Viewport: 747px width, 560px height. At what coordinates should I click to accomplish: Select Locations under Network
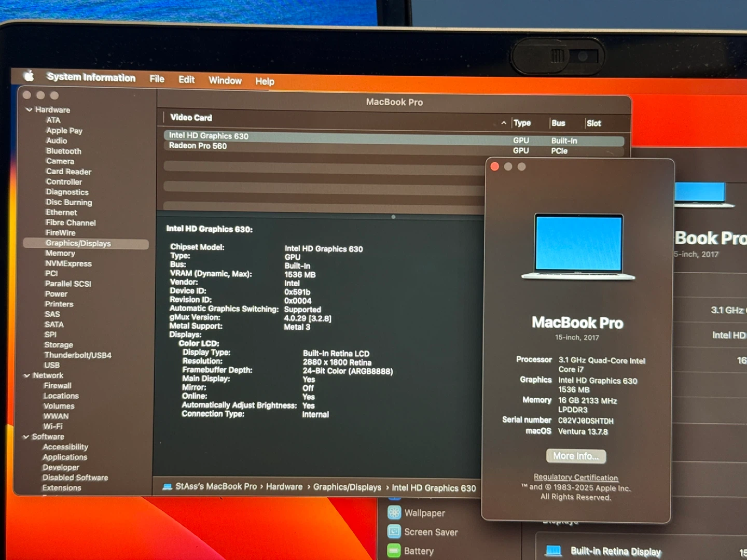click(x=61, y=396)
